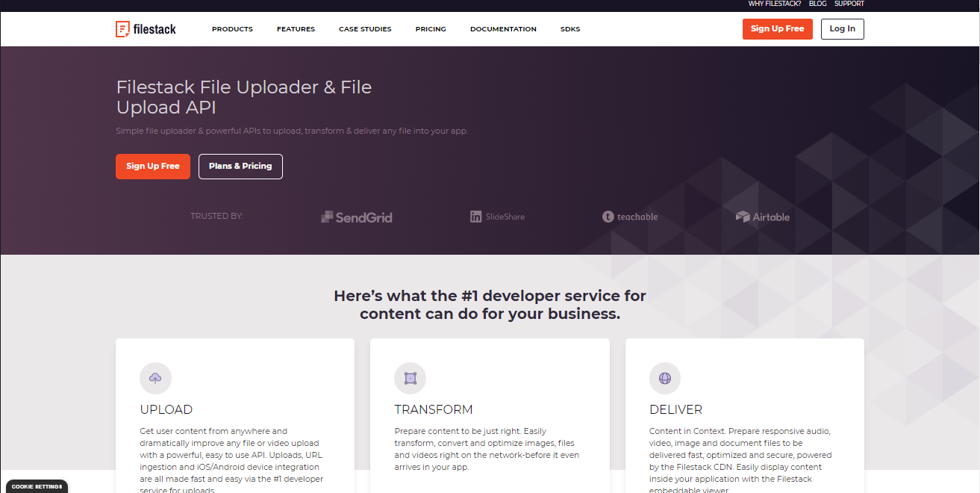Image resolution: width=980 pixels, height=493 pixels.
Task: Open the Support link
Action: [x=849, y=4]
